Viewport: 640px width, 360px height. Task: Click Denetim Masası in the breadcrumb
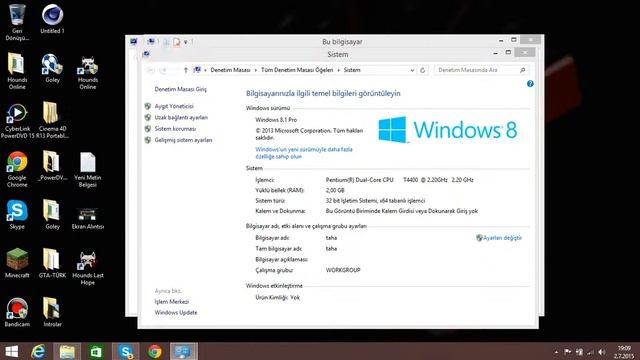coord(230,70)
